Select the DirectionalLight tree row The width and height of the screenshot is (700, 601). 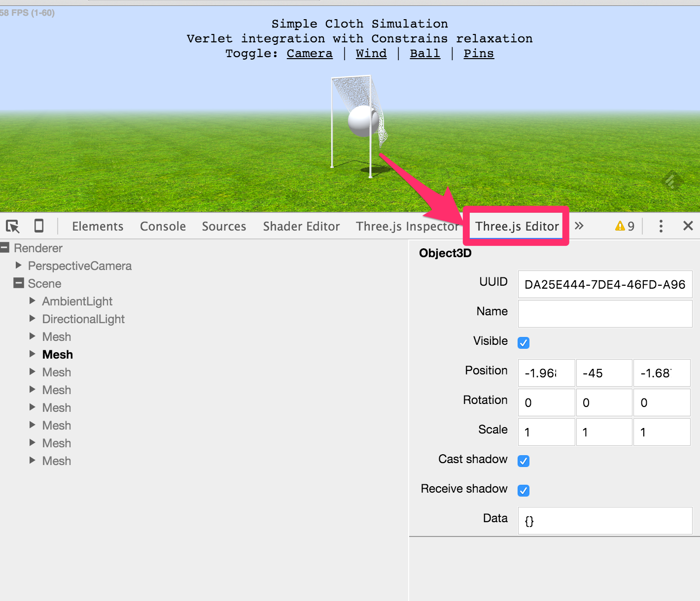point(83,319)
